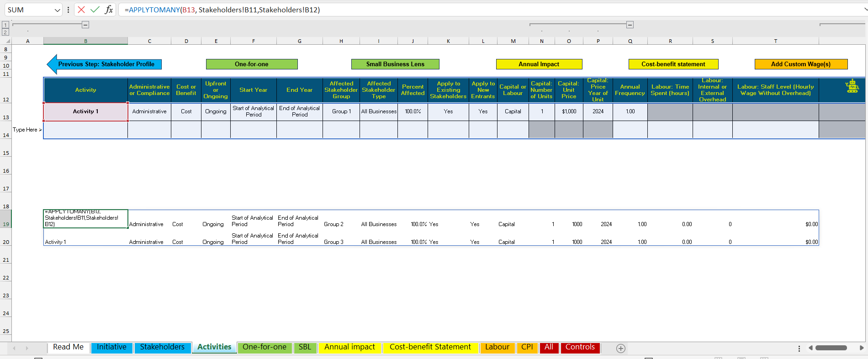Viewport: 868px width, 359px height.
Task: Collapse column group minus above column Q
Action: [x=630, y=25]
